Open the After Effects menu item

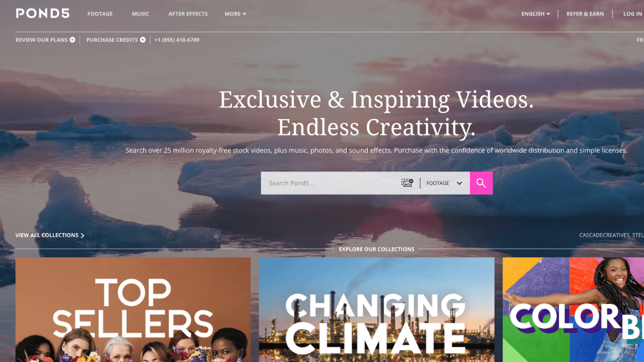click(188, 14)
